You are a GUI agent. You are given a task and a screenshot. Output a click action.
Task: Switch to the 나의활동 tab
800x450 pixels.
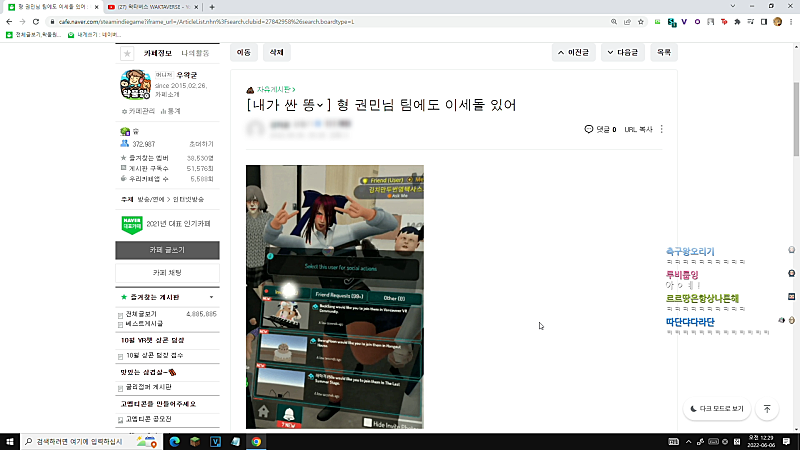[x=195, y=53]
